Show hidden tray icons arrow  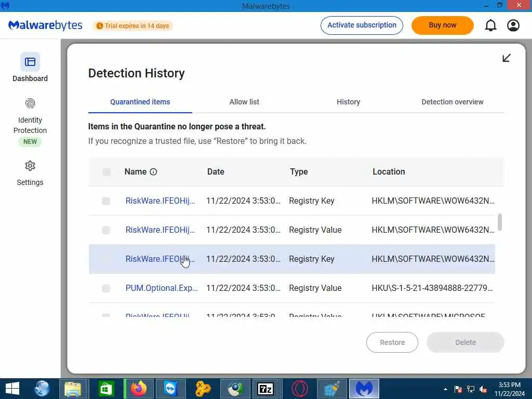pyautogui.click(x=445, y=389)
